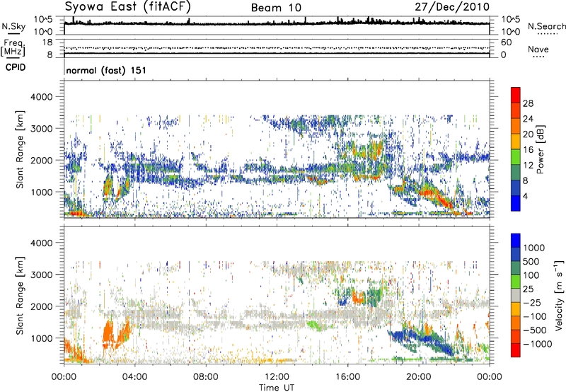The image size is (566, 392).
Task: Click the '12' value on Power colorbar
Action: click(x=528, y=166)
